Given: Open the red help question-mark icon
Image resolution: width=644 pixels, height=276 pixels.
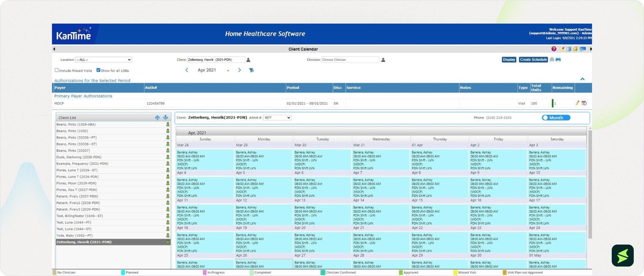Looking at the screenshot, I should click(554, 49).
